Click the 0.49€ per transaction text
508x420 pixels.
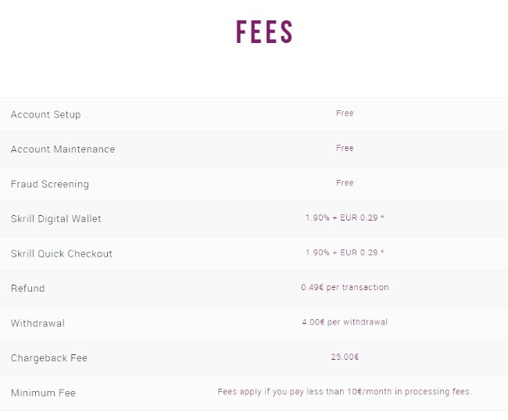pos(345,287)
